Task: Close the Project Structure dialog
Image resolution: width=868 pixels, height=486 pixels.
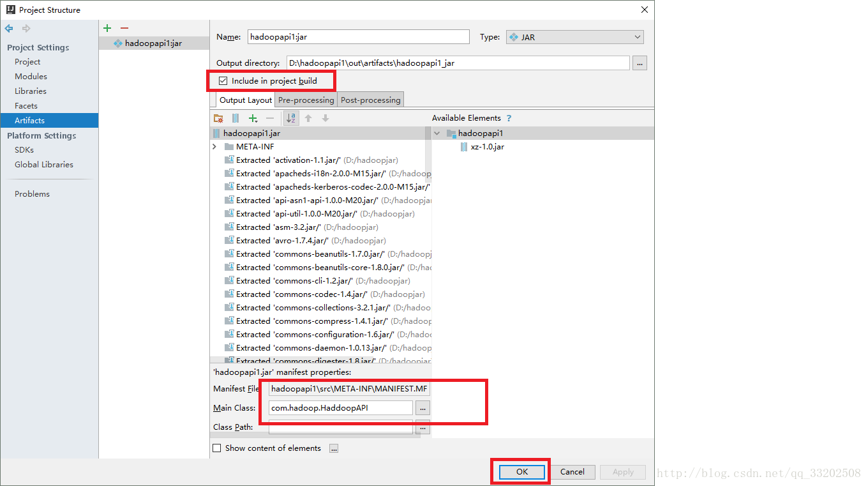Action: point(645,10)
